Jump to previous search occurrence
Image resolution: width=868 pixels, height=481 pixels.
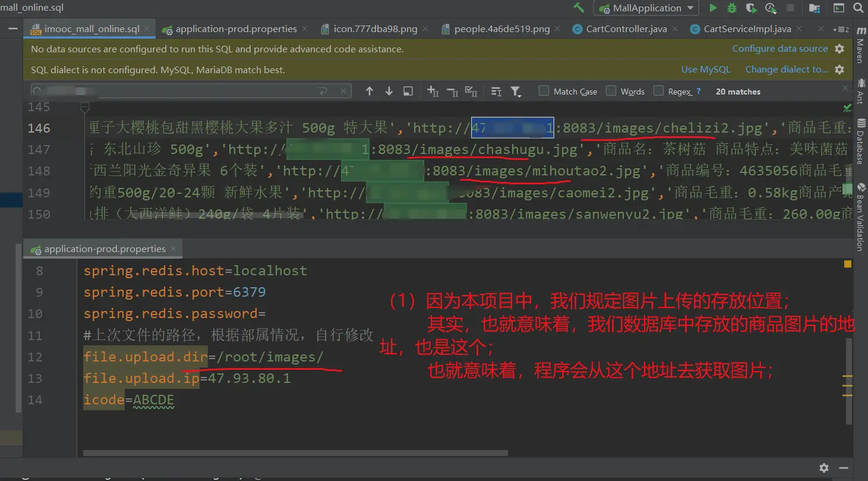coord(370,91)
